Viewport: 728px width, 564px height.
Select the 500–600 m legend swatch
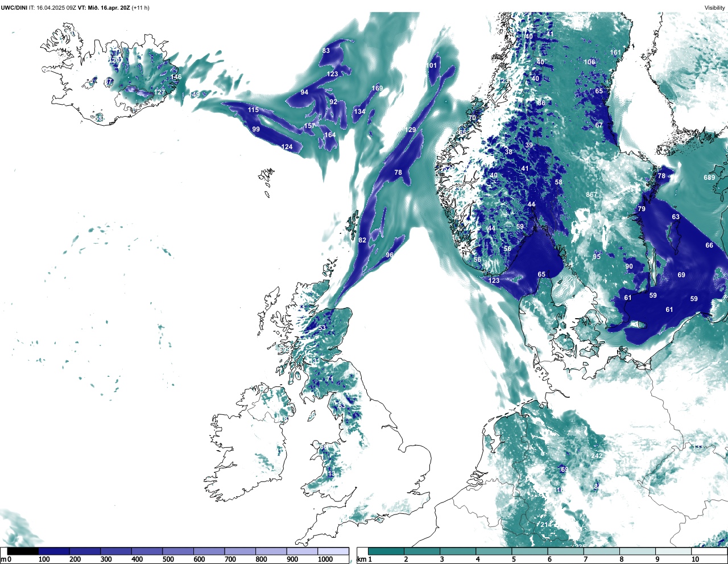click(178, 551)
